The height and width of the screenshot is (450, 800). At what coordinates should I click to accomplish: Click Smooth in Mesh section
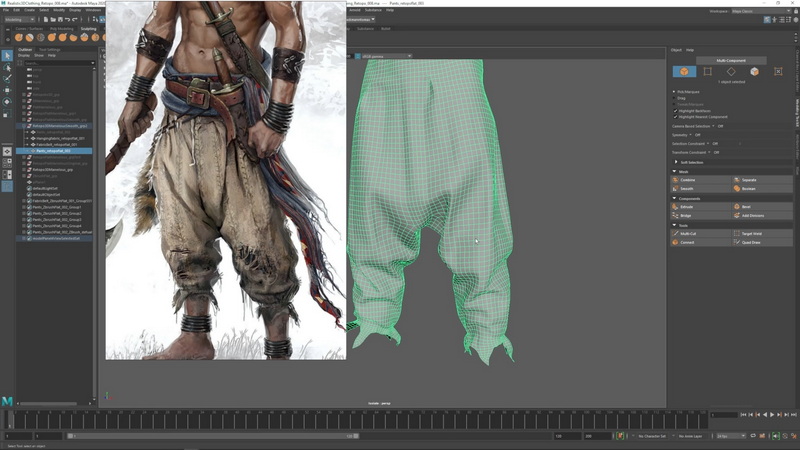(701, 188)
